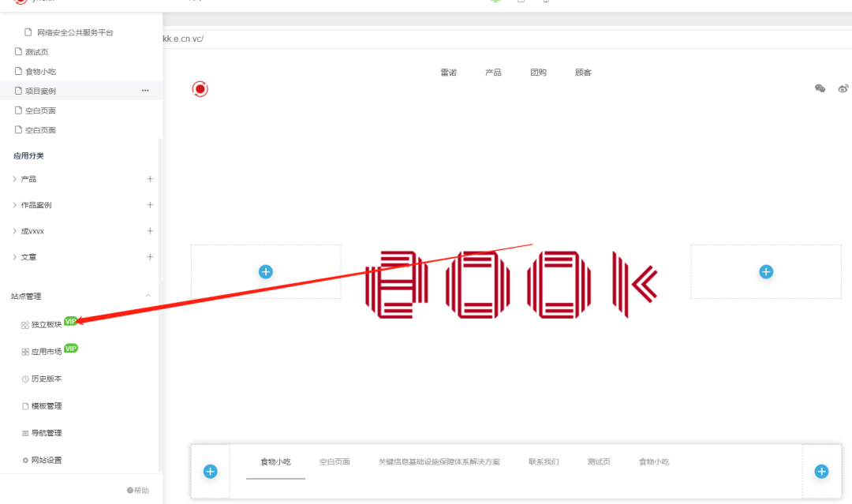This screenshot has height=504, width=852.
Task: Select the 测试页 footer tab
Action: pyautogui.click(x=598, y=461)
